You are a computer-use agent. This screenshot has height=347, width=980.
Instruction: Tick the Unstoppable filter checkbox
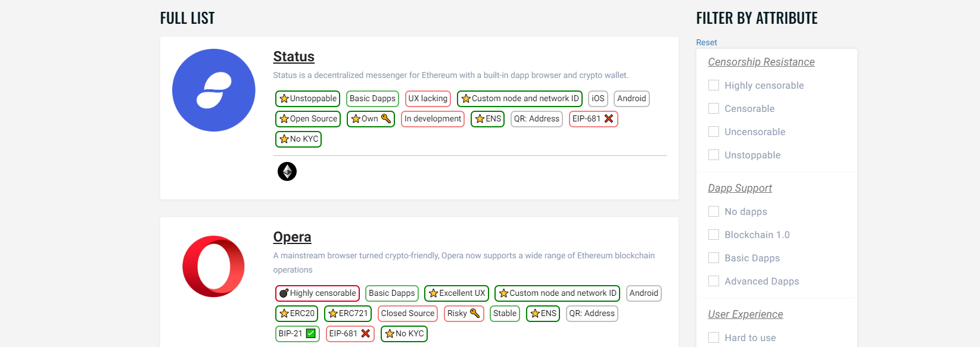tap(714, 155)
